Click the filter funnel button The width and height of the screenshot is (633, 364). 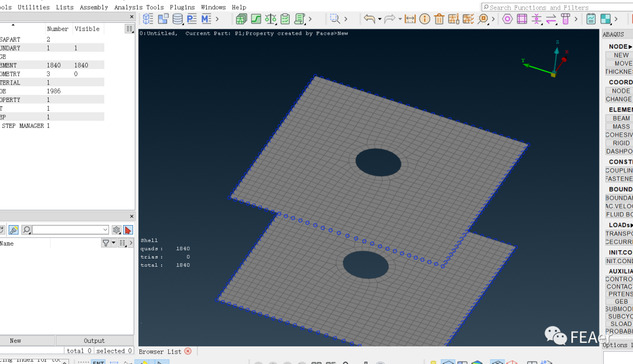105,243
